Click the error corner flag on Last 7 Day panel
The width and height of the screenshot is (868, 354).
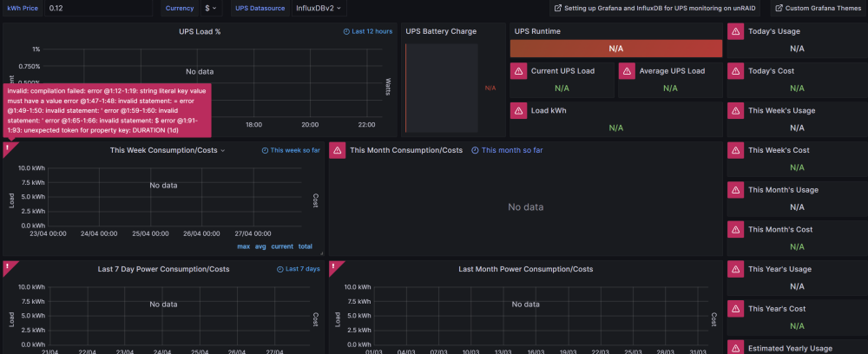8,266
